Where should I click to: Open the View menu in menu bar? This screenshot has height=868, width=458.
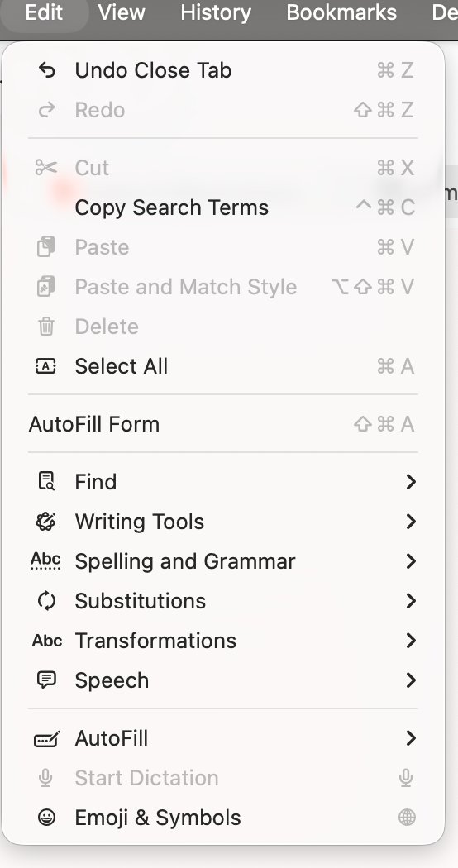coord(122,12)
